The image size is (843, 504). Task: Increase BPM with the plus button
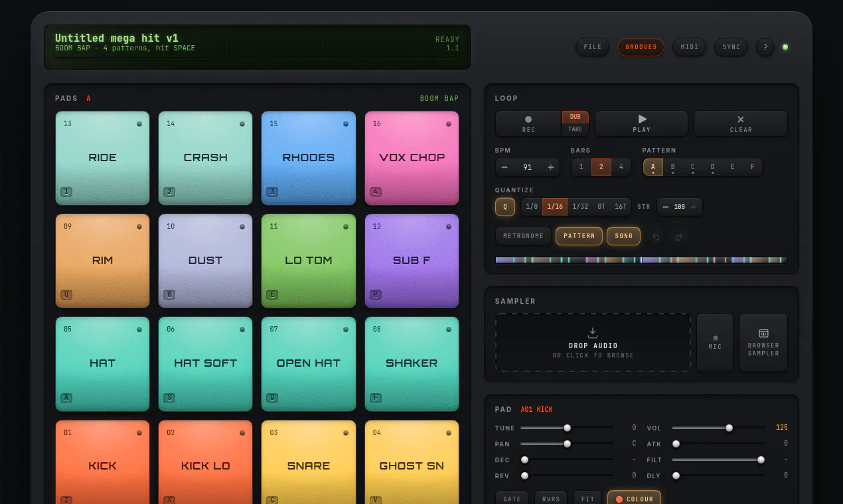pyautogui.click(x=551, y=167)
